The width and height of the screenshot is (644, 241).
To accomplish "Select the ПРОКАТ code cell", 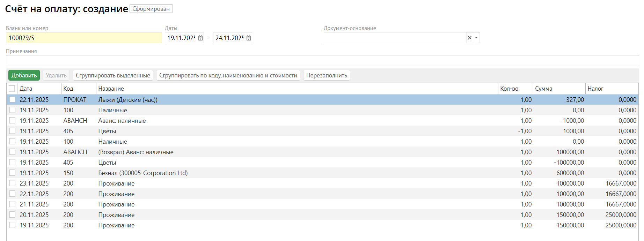I will pyautogui.click(x=79, y=99).
